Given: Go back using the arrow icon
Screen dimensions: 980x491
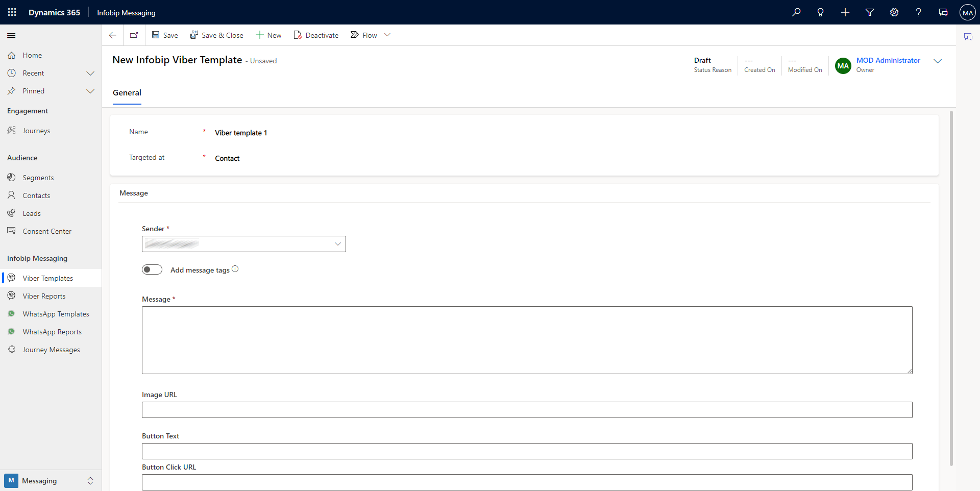Looking at the screenshot, I should [x=113, y=35].
